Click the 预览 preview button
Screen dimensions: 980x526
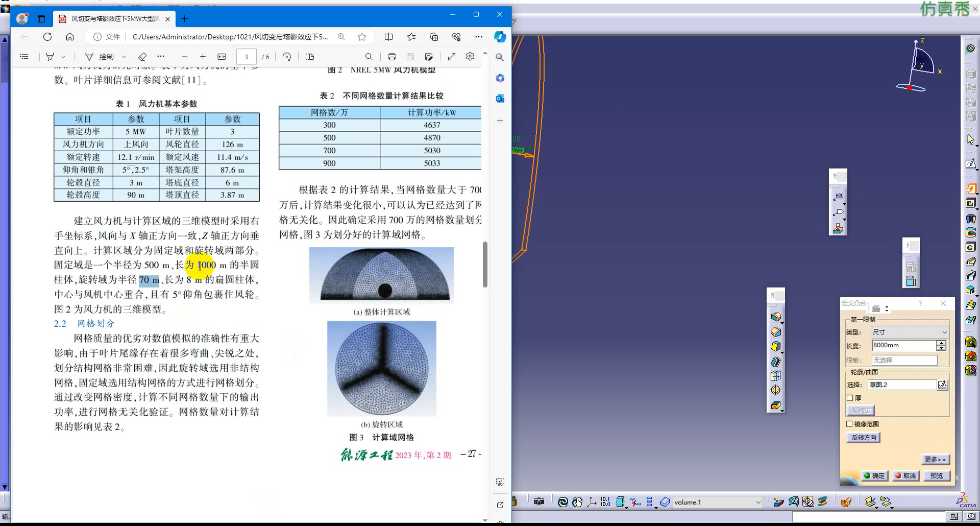tap(937, 475)
